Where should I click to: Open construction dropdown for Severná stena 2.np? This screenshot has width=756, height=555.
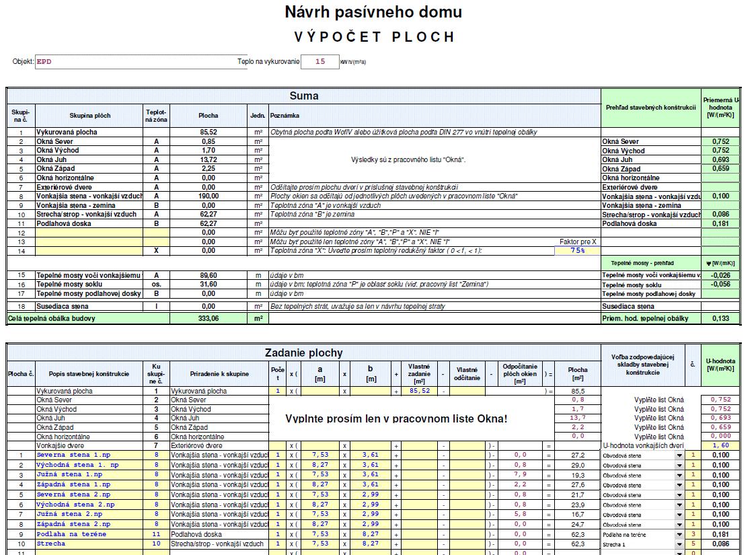click(679, 495)
